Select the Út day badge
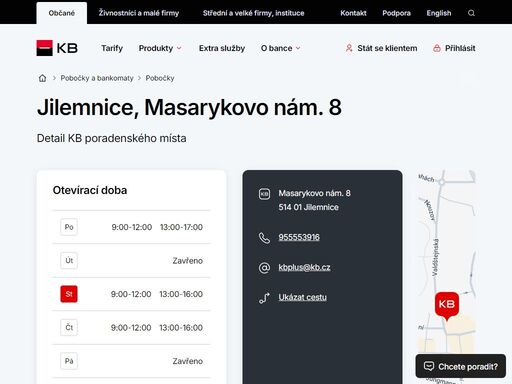 [x=69, y=260]
